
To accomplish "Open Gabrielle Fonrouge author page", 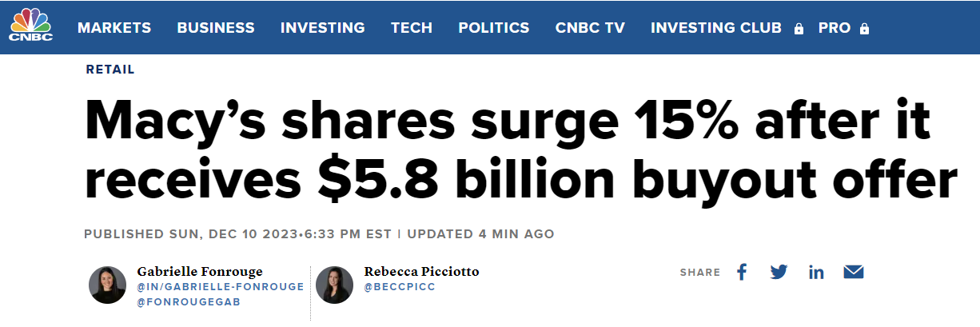I will pyautogui.click(x=200, y=271).
